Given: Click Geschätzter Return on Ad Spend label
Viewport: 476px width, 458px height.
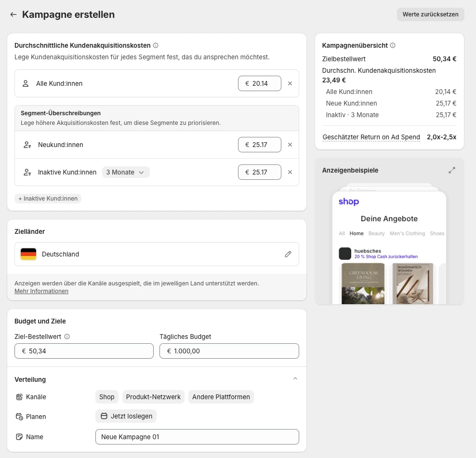Looking at the screenshot, I should (371, 137).
